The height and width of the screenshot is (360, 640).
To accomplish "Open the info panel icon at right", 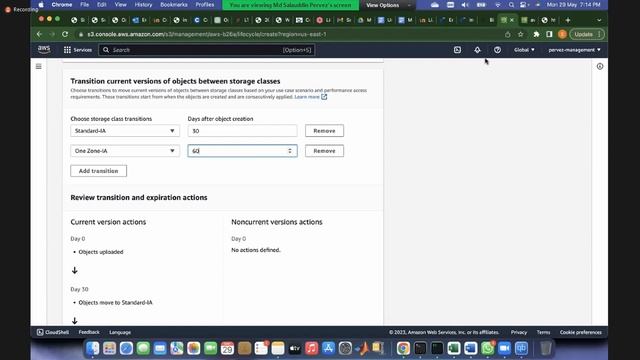I will (600, 66).
